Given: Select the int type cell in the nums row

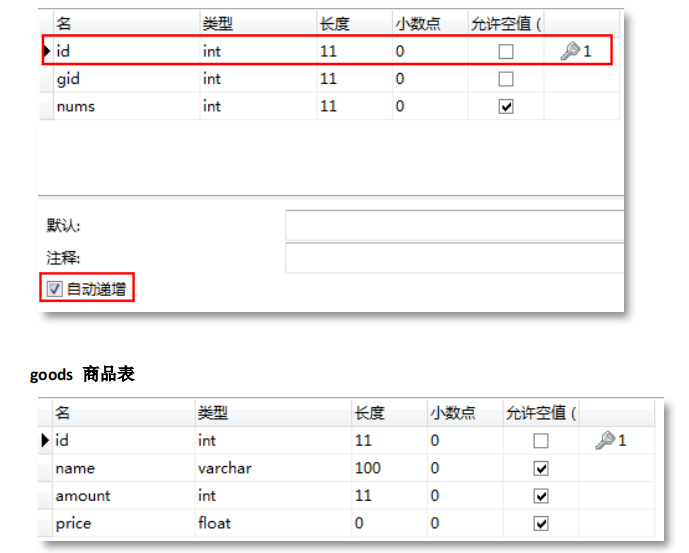Looking at the screenshot, I should coord(258,106).
